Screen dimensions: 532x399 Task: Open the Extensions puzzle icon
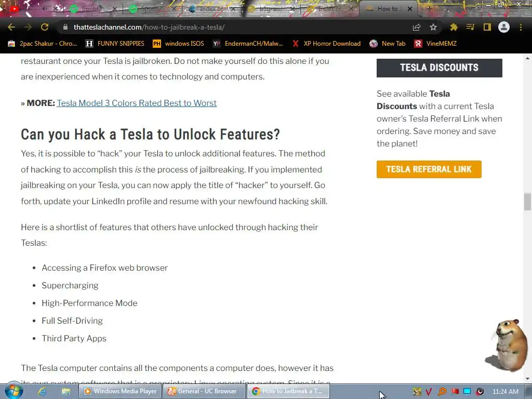(454, 27)
